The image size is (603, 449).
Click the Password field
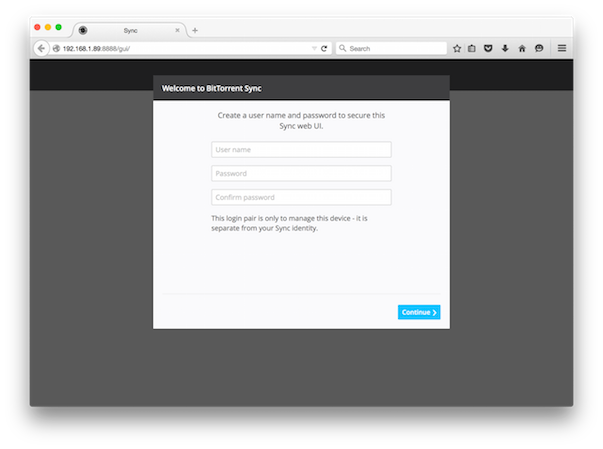click(x=301, y=173)
